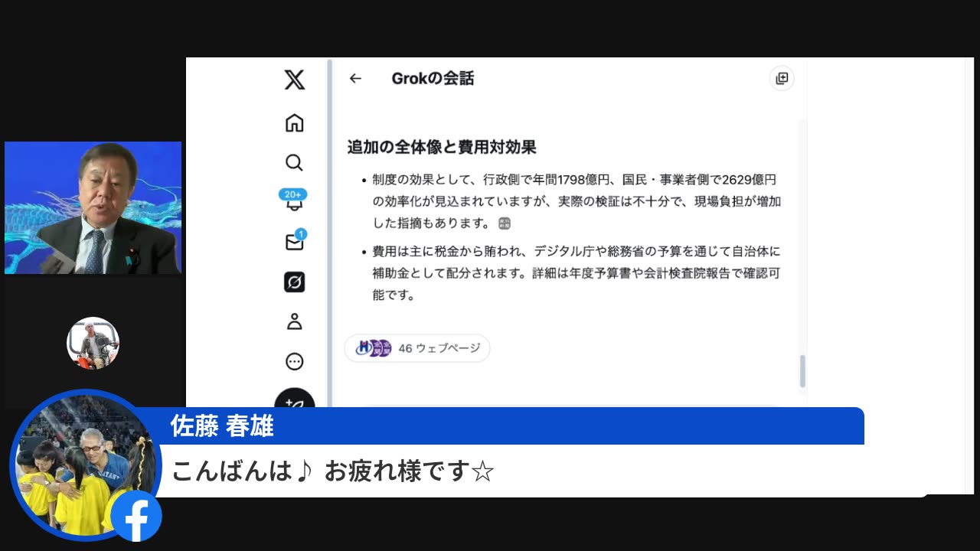
Task: Click the small round avatar below webcam
Action: click(x=93, y=343)
